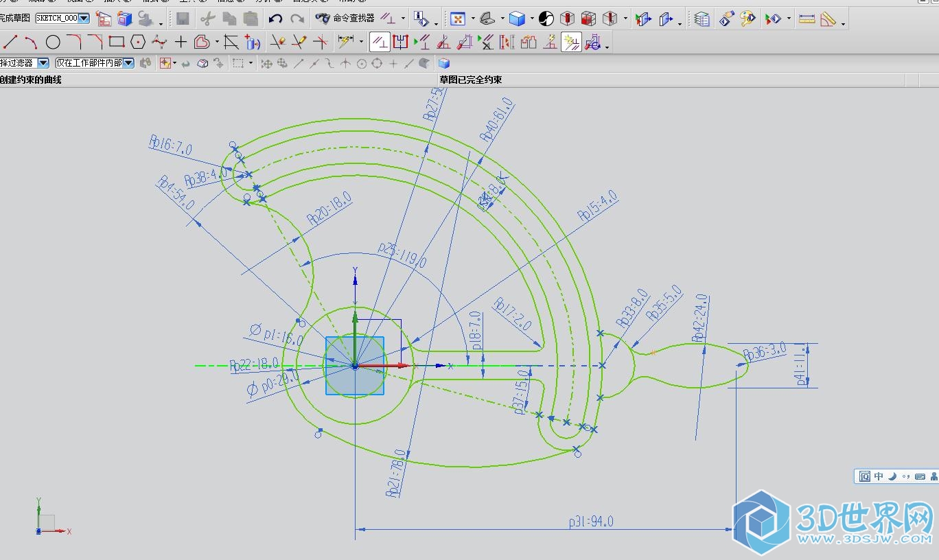This screenshot has height=560, width=939.
Task: Expand the Offset Curve dropdown arrow
Action: pyautogui.click(x=217, y=42)
